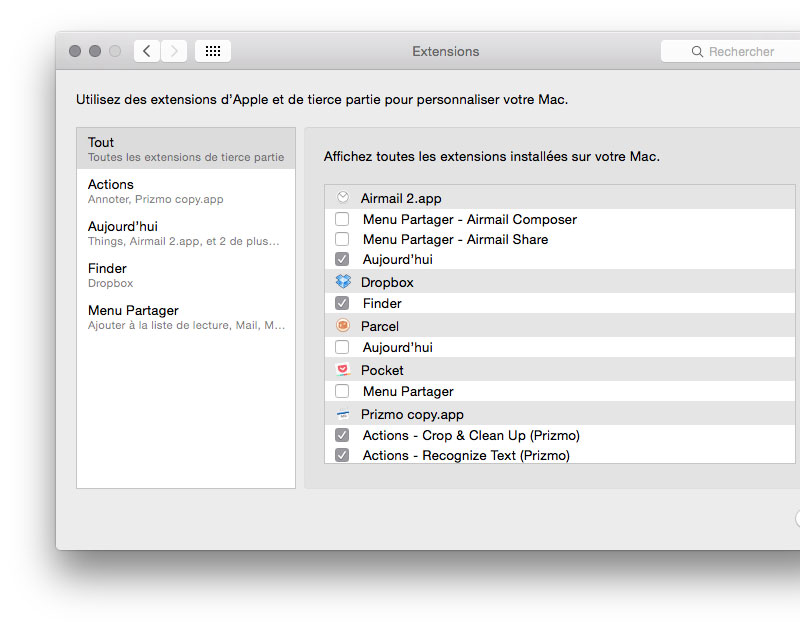Click the Extensions window title
Viewport: 800px width, 630px height.
[x=446, y=52]
